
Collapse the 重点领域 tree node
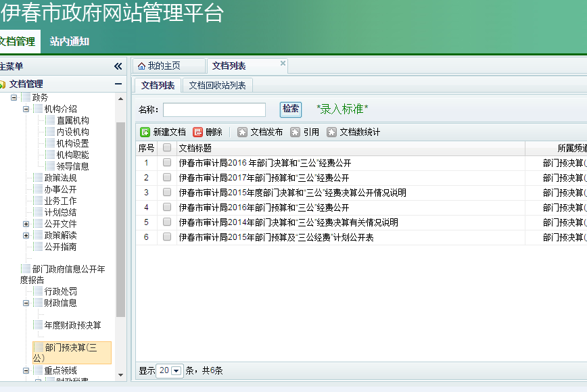coord(26,370)
